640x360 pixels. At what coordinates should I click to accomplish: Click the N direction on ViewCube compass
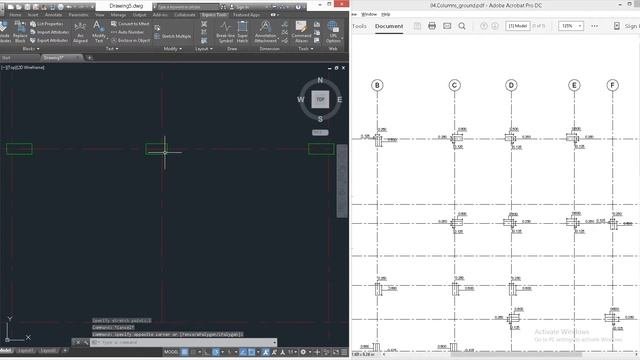(320, 80)
